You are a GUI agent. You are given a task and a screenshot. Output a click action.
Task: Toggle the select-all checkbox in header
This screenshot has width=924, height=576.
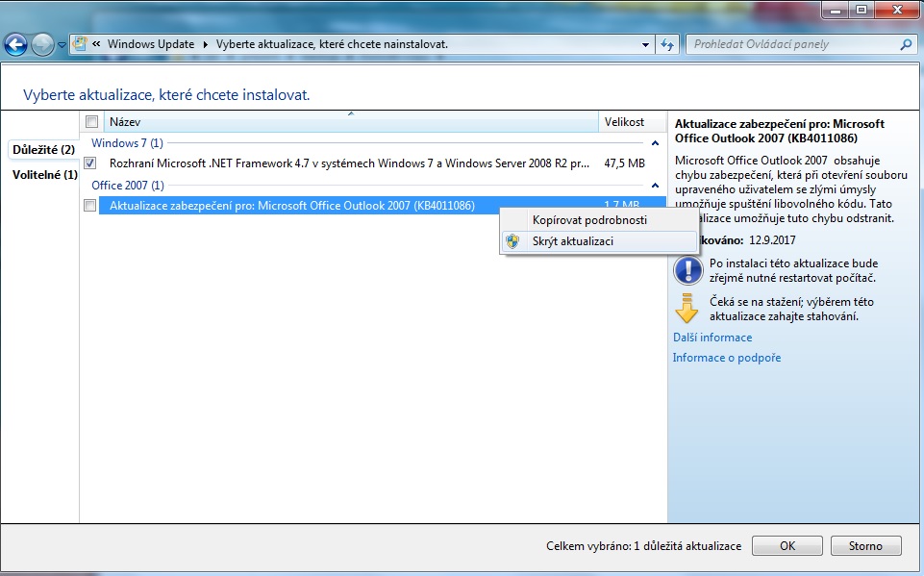91,122
